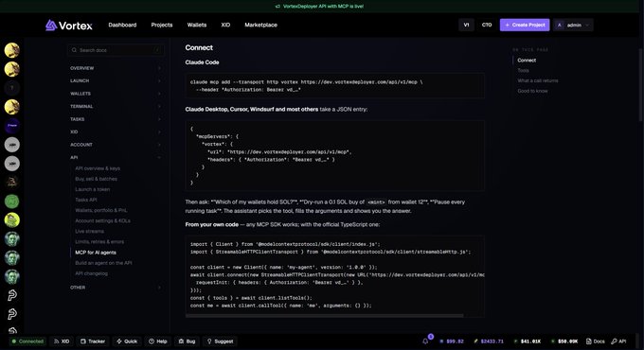644x350 pixels.
Task: Click the $99.82 balance indicator
Action: point(452,341)
